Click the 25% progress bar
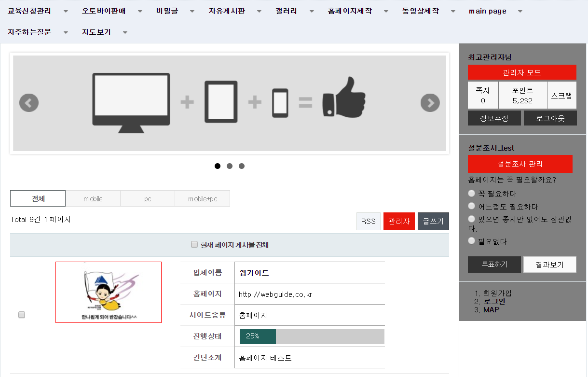The height and width of the screenshot is (377, 588). pos(312,336)
